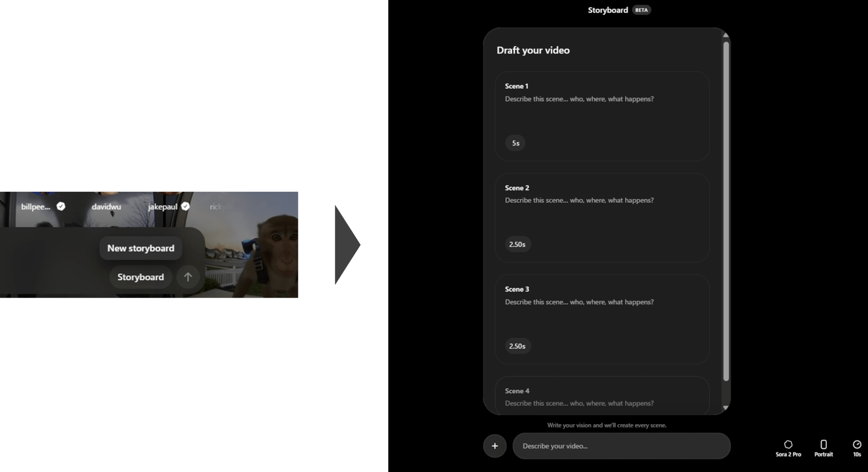Click jakepaul verified checkmark badge
This screenshot has width=868, height=472.
click(x=185, y=207)
